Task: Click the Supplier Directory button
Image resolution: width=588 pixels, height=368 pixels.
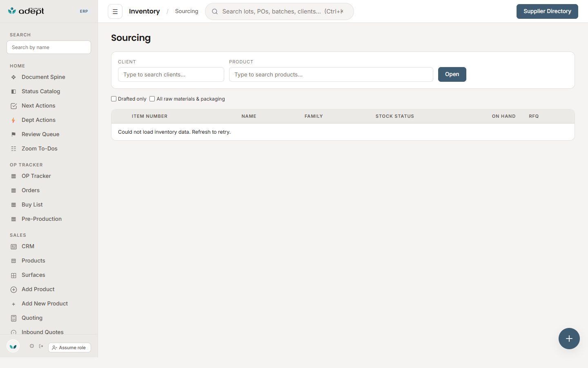Action: [x=547, y=11]
